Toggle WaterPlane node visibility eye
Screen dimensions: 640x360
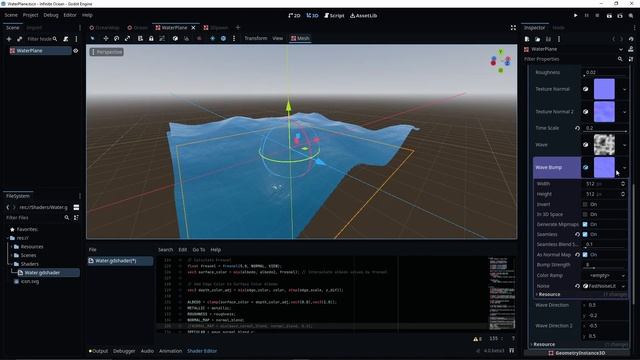(76, 51)
